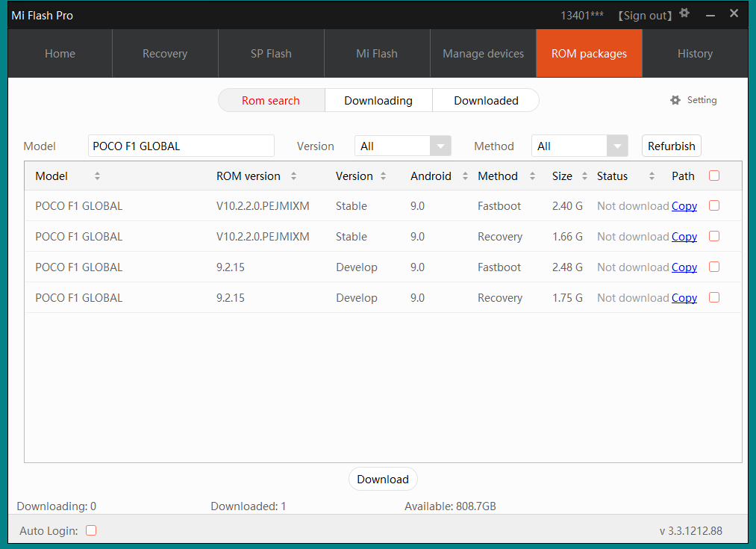Image resolution: width=756 pixels, height=549 pixels.
Task: Copy path for 9.2.15 Fastboot ROM
Action: pos(684,267)
